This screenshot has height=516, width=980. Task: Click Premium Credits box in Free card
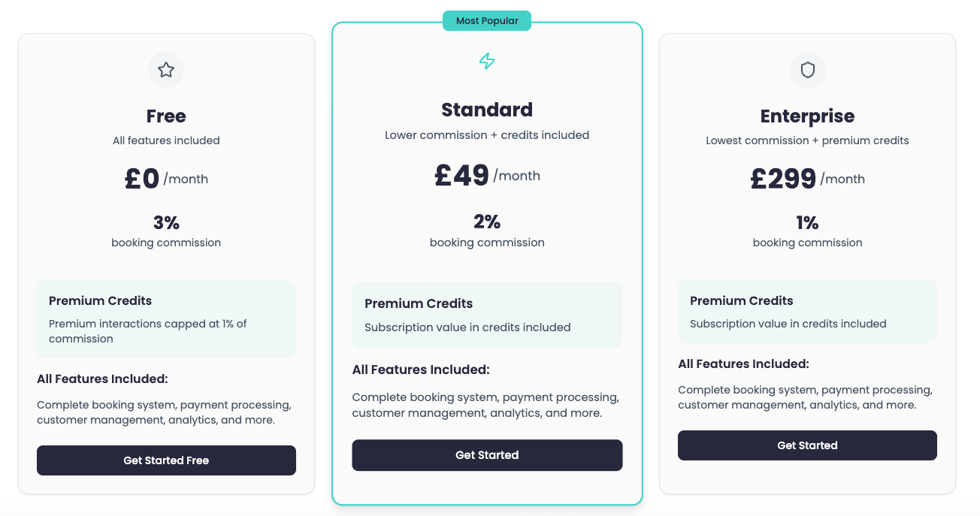click(x=166, y=319)
